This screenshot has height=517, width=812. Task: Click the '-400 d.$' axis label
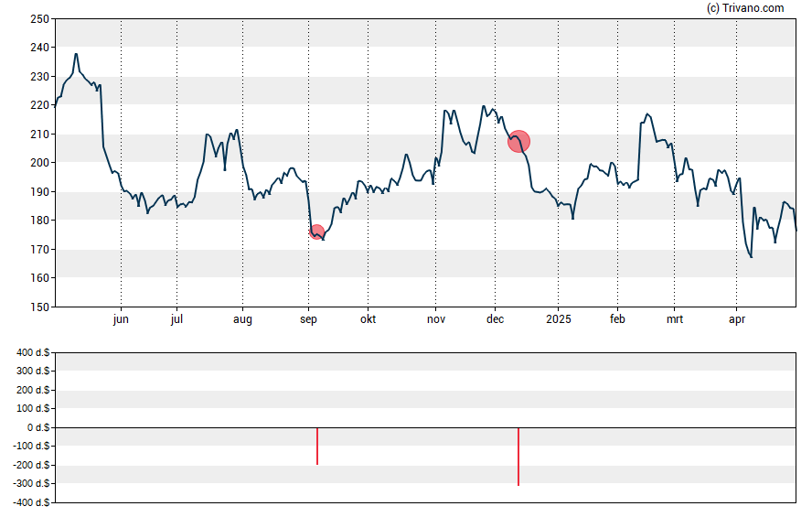pyautogui.click(x=32, y=502)
